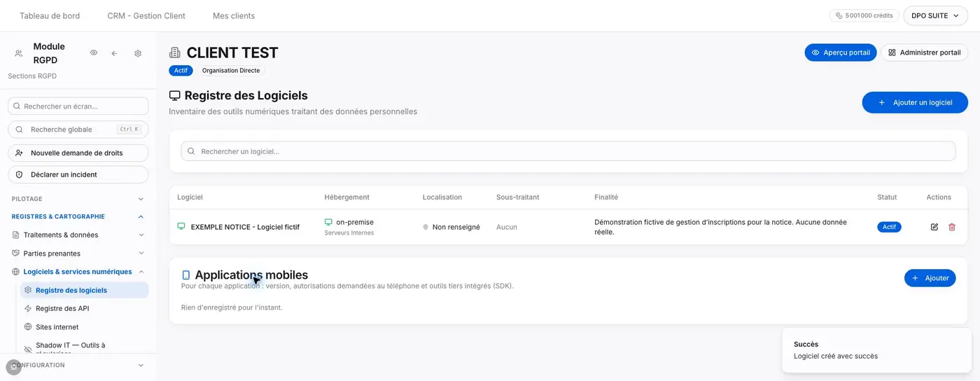Click the Logiciel column header
This screenshot has height=381, width=980.
pos(190,198)
